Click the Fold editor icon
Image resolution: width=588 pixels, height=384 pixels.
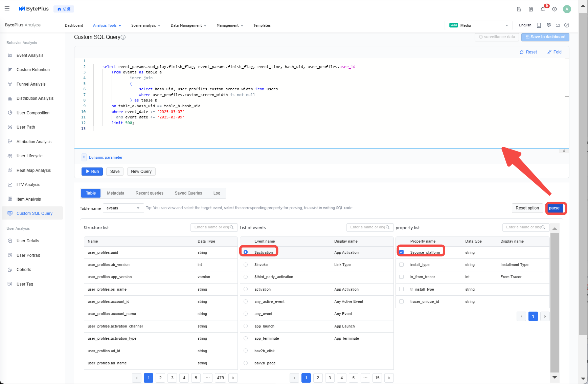[x=549, y=52]
